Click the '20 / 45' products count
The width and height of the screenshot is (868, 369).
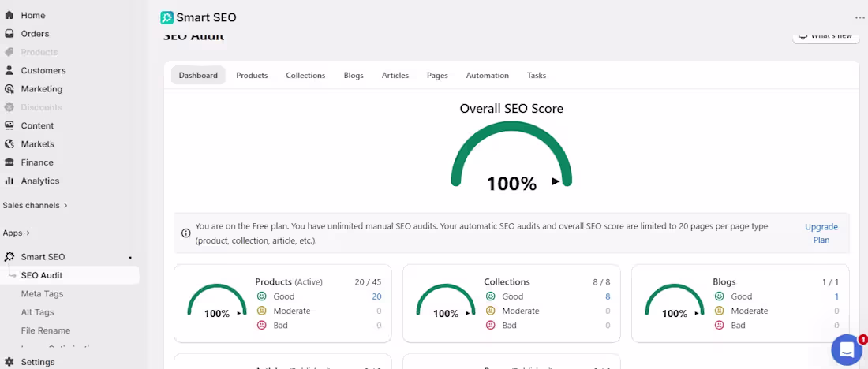click(369, 282)
